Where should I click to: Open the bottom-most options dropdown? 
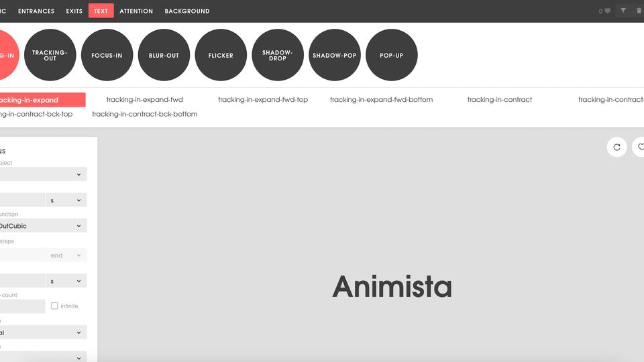[x=43, y=357]
